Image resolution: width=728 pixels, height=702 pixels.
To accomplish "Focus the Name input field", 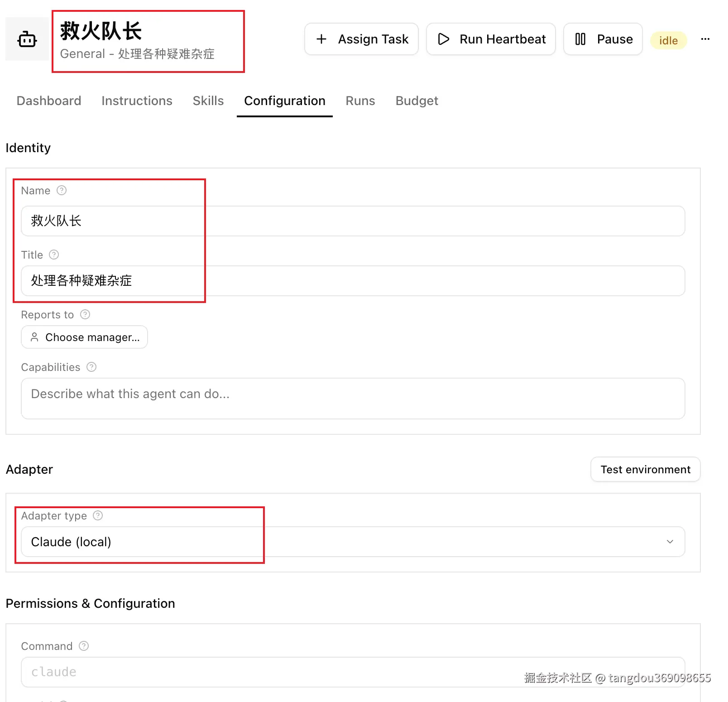I will [x=353, y=221].
